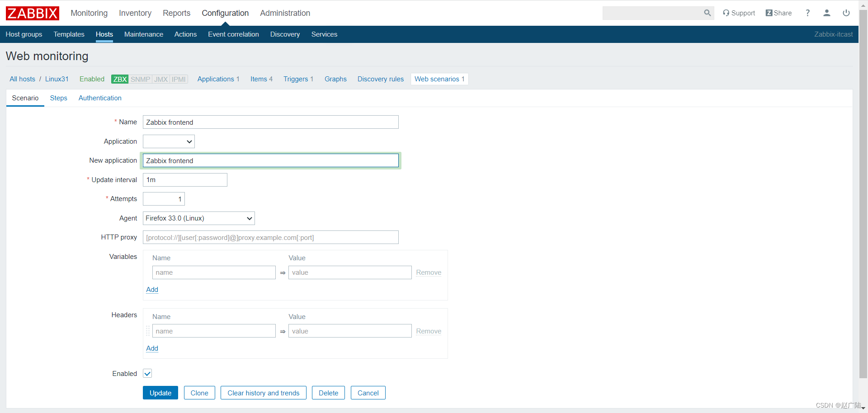This screenshot has height=413, width=868.
Task: Click the IPMI availability badge
Action: (179, 79)
